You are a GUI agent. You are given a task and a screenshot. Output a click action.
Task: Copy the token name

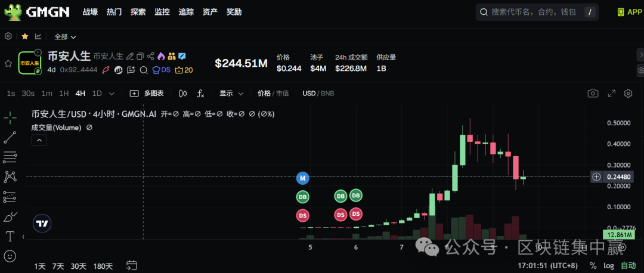pos(140,56)
